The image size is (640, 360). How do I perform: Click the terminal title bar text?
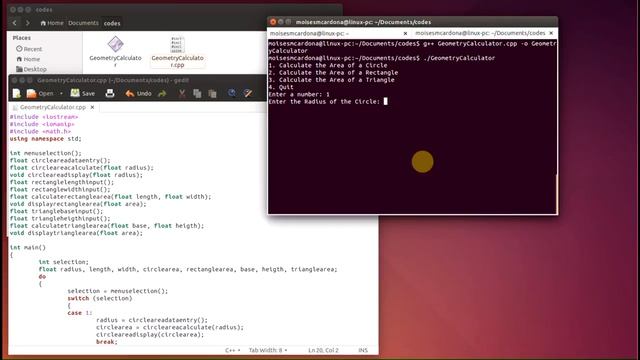(x=363, y=22)
